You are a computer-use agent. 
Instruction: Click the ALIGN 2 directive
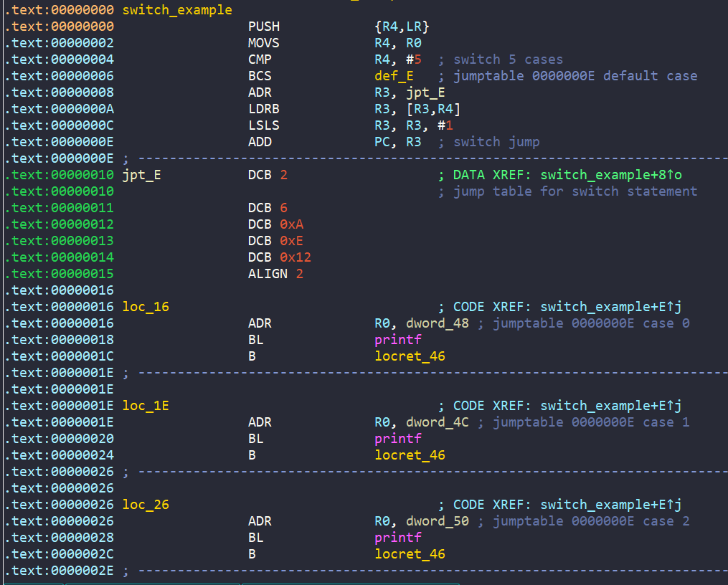[275, 274]
